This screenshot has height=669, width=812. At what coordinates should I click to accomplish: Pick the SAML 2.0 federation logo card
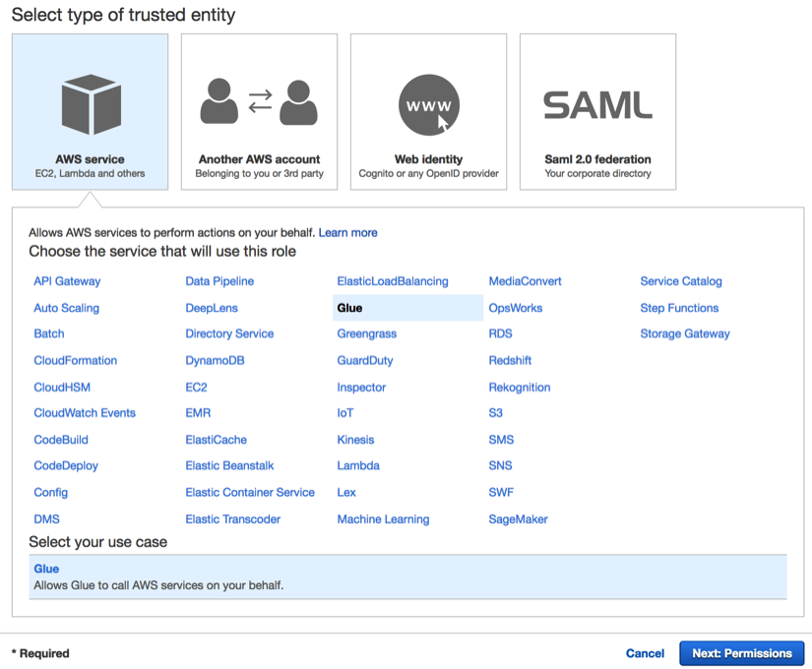pos(597,112)
